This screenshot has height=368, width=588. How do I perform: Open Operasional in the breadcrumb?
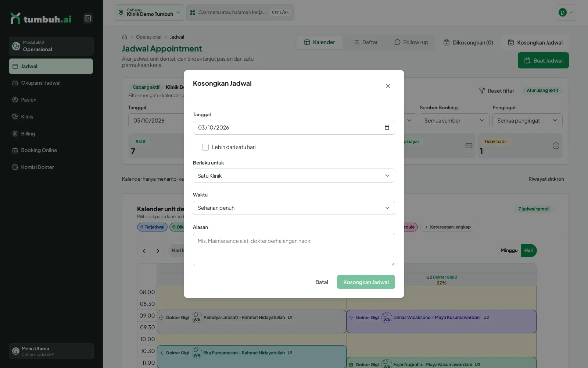coord(148,37)
